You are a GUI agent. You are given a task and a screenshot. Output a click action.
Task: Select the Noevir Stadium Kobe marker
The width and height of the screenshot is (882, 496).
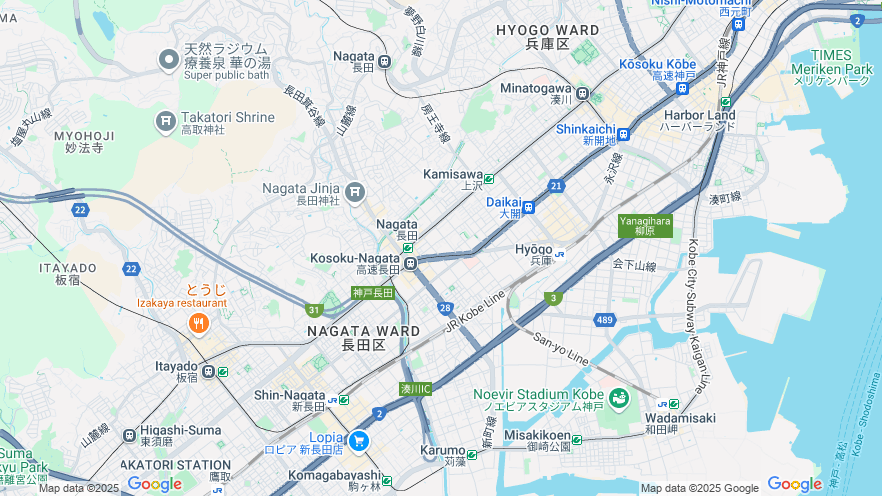pyautogui.click(x=619, y=399)
